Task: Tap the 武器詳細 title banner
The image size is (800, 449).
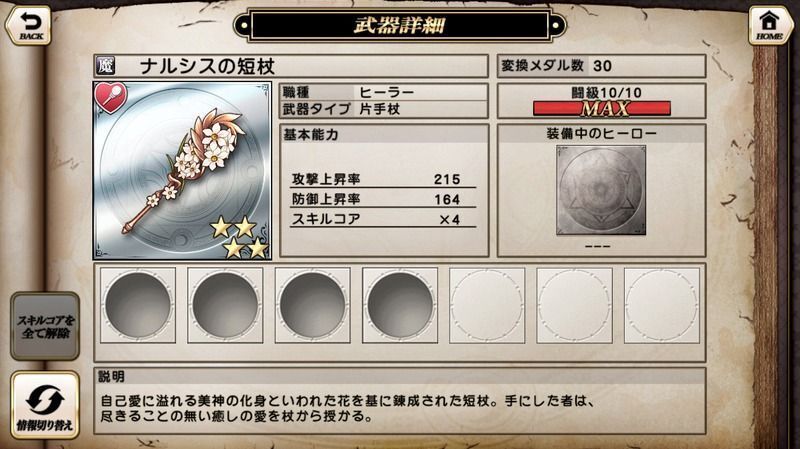Action: [399, 25]
